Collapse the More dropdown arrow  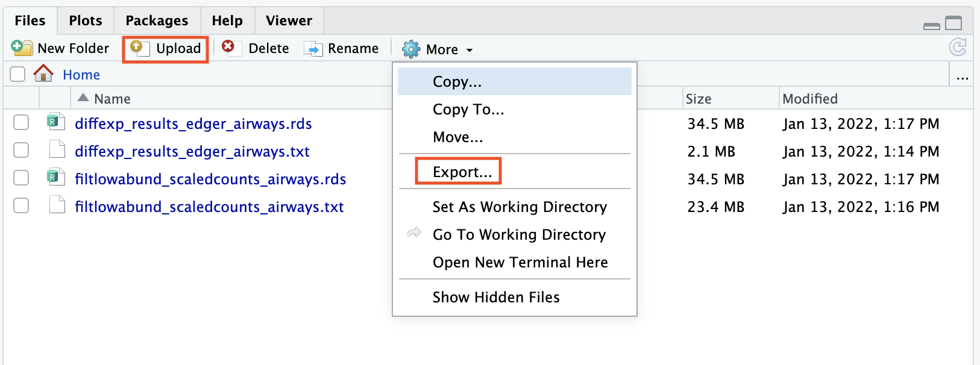[470, 50]
